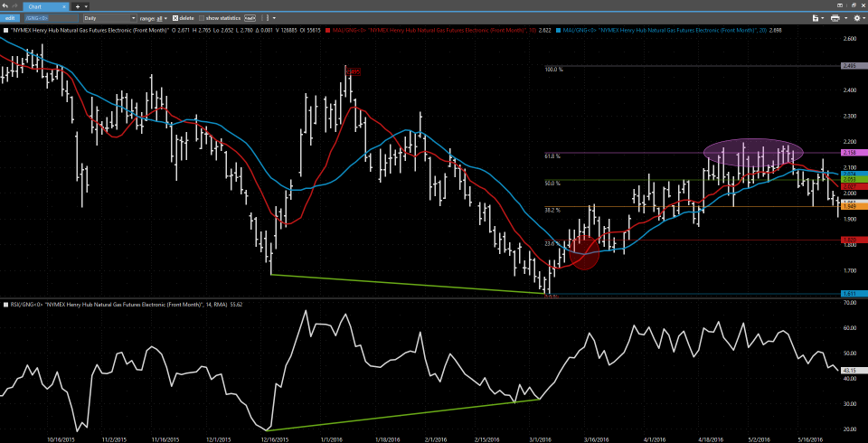
Task: Click the 2.600 price axis label
Action: (849, 38)
